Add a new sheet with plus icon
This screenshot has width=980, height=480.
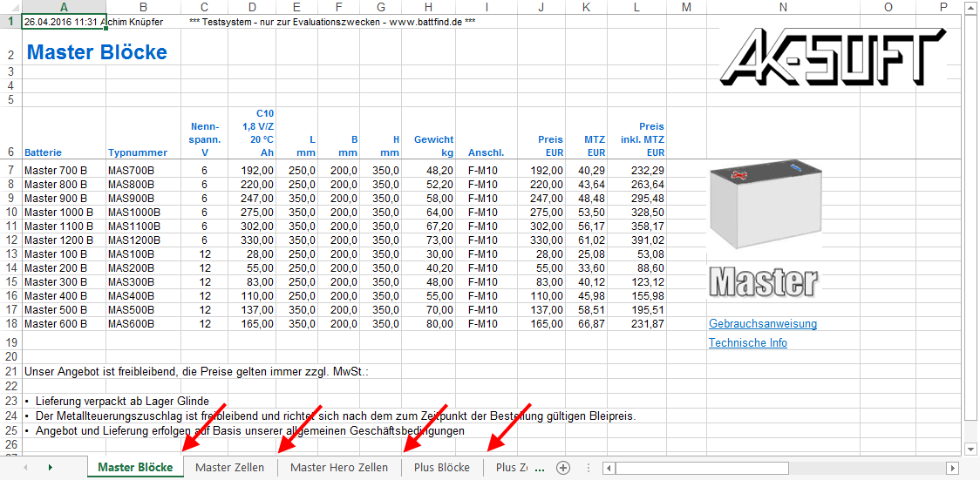pos(563,468)
